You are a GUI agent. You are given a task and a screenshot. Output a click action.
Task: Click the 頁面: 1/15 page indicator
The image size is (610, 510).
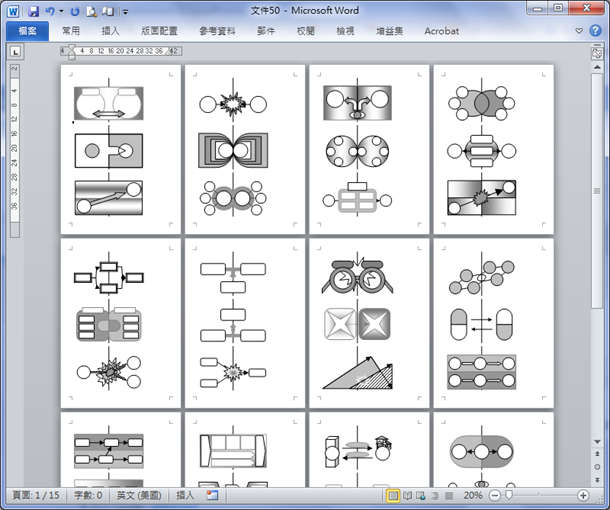(x=36, y=495)
